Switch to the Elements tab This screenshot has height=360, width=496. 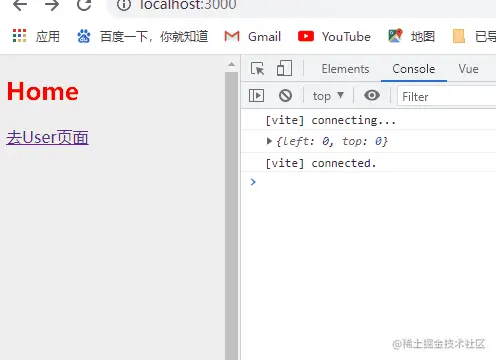[345, 69]
